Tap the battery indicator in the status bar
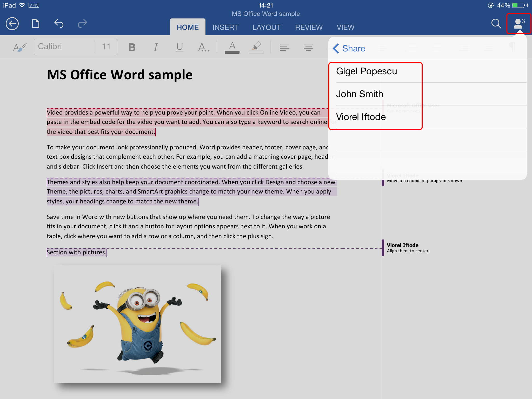Image resolution: width=532 pixels, height=399 pixels. (519, 5)
